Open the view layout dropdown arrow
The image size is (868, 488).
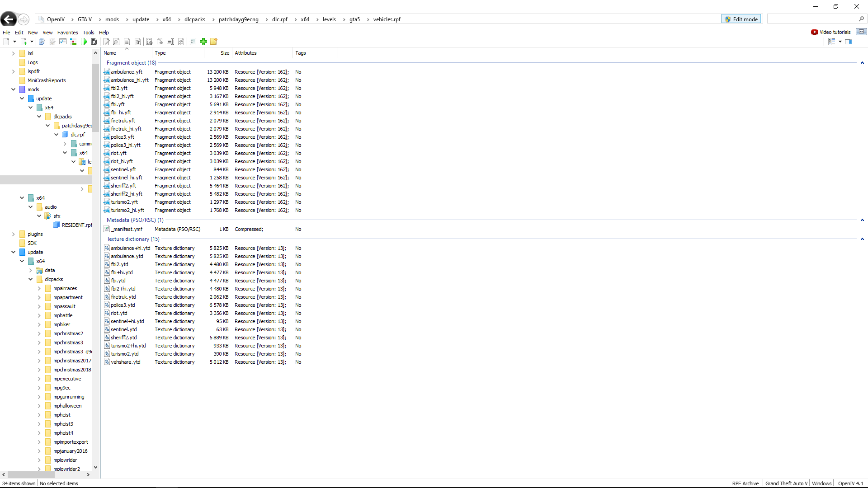(x=840, y=42)
